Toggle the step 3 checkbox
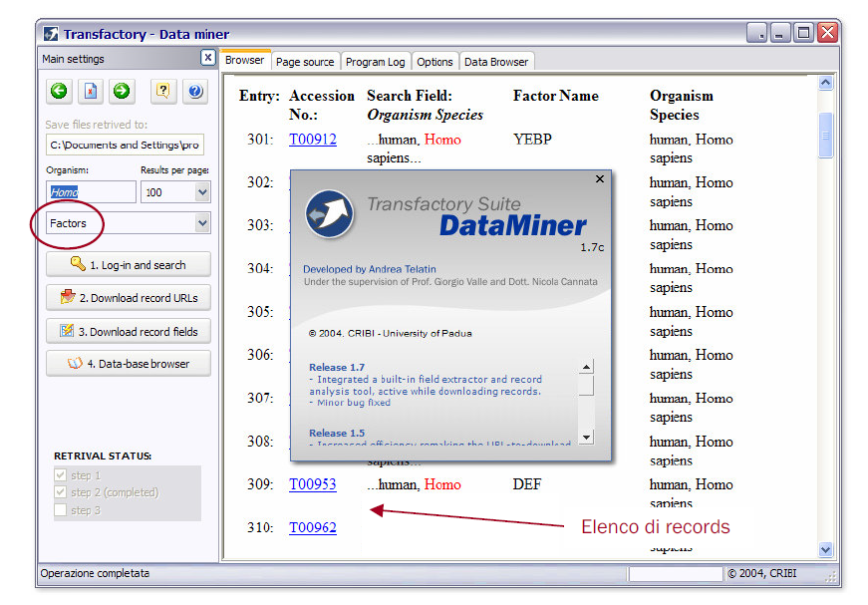The width and height of the screenshot is (868, 605). [x=61, y=509]
